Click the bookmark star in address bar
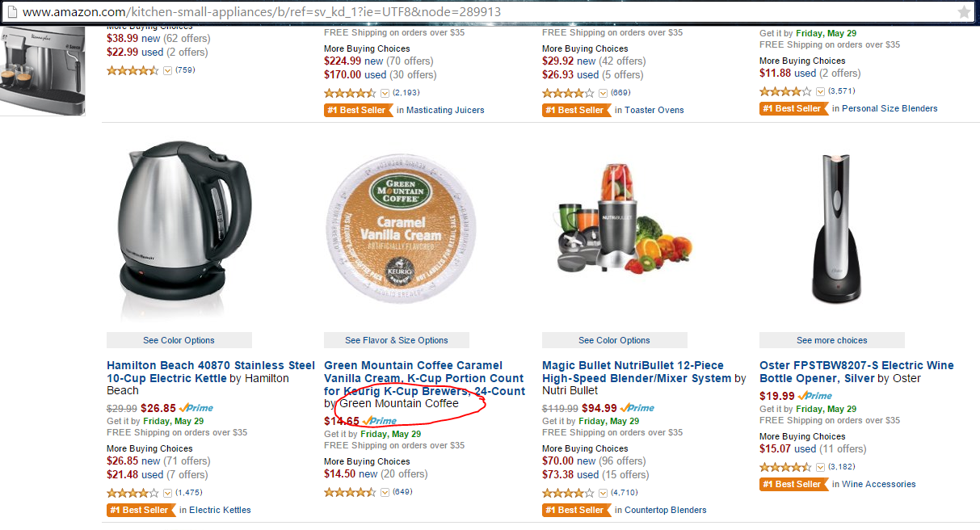Screen dimensions: 980x530 [964, 12]
